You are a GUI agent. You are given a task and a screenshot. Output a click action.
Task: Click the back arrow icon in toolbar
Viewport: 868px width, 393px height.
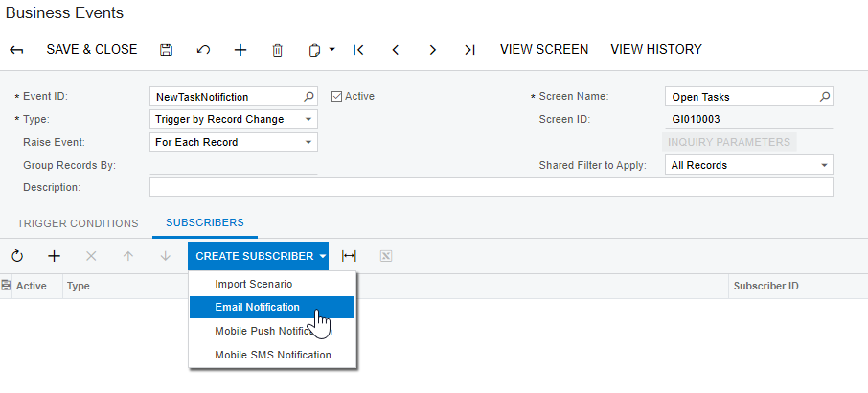click(x=16, y=50)
